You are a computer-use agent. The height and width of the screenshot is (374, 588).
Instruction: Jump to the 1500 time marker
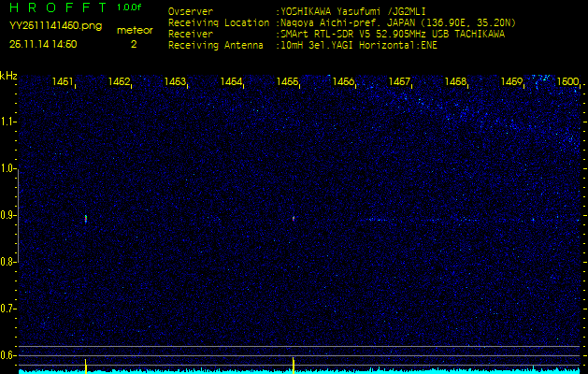point(567,82)
